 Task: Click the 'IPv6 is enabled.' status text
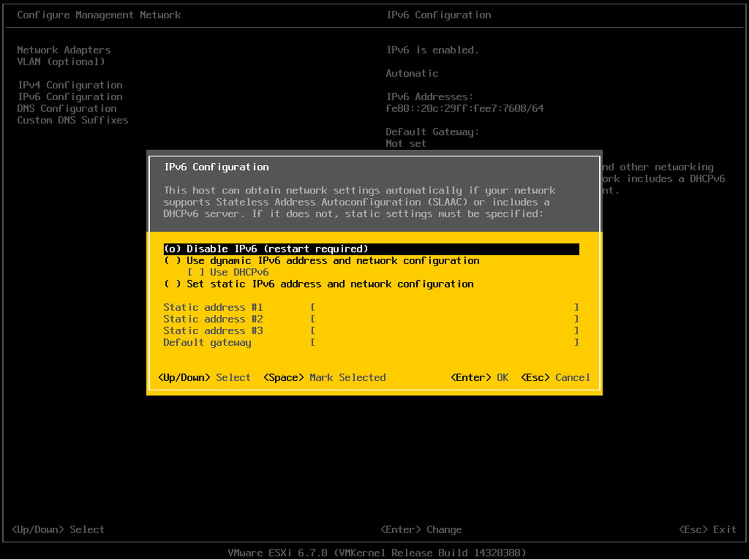(x=433, y=50)
